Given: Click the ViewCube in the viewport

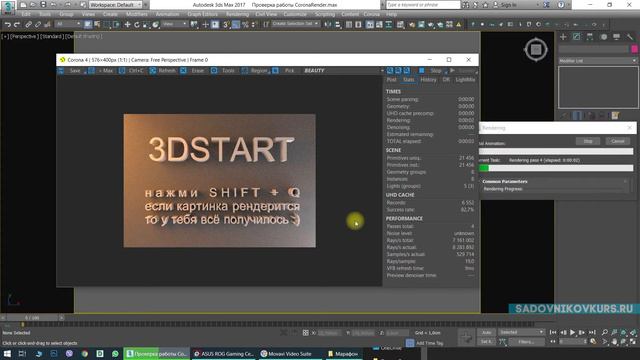Looking at the screenshot, I should click(536, 50).
